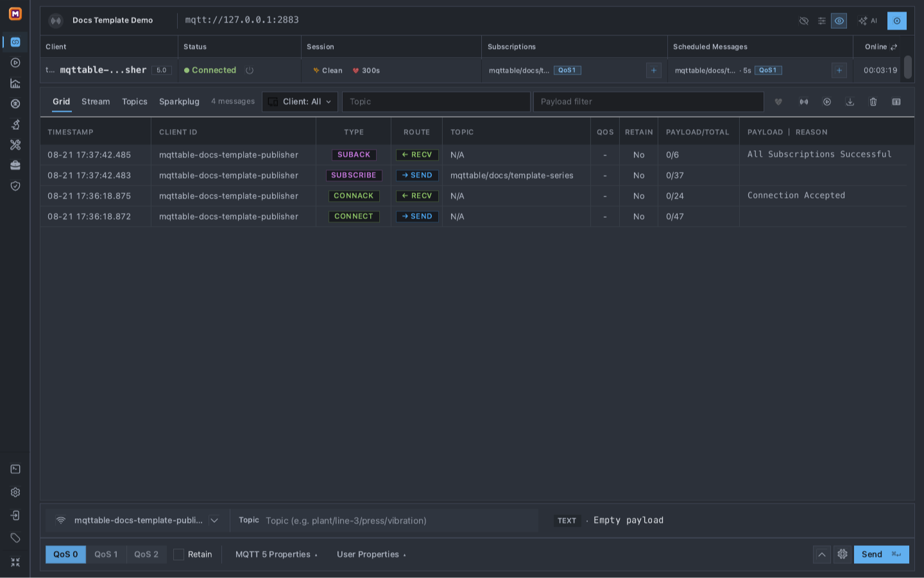Clear messages with the trash icon

[873, 102]
